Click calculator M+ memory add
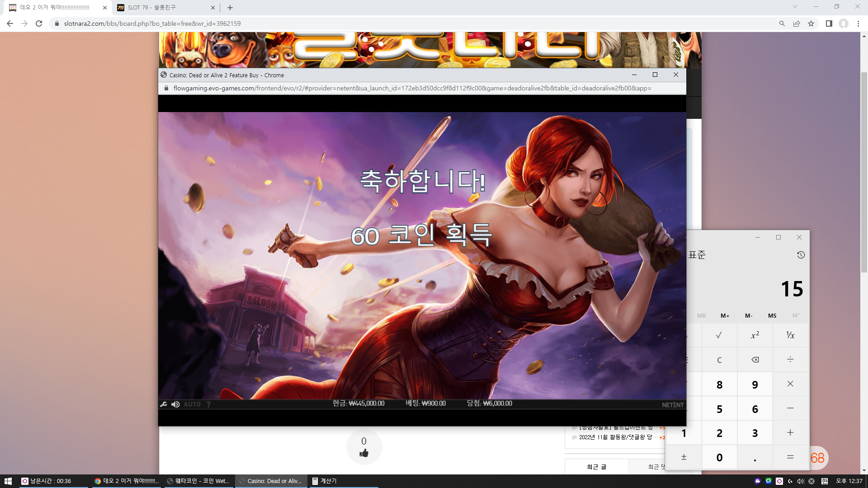Screen dimensions: 868x488 [725, 315]
